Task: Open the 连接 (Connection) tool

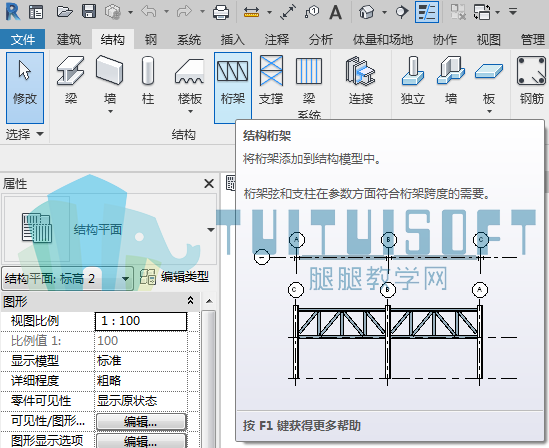Action: tap(361, 80)
